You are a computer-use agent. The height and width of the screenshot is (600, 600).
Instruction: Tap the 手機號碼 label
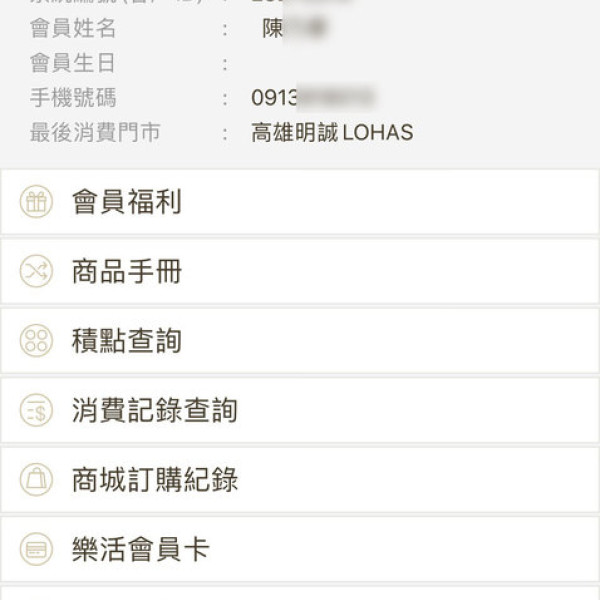73,98
